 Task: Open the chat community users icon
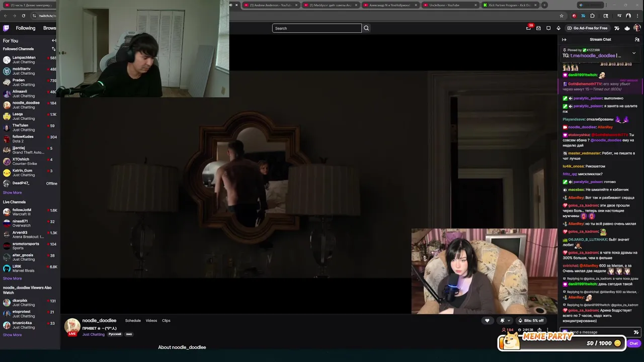[637, 40]
